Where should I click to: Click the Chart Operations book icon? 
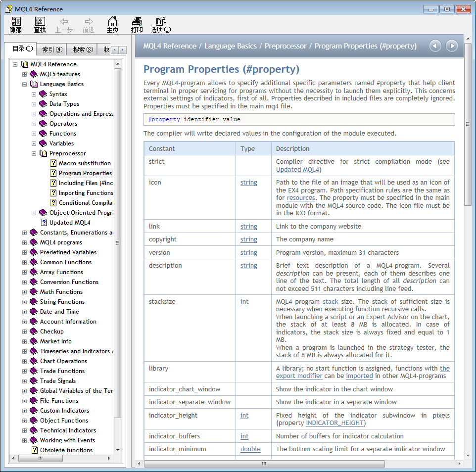(34, 361)
